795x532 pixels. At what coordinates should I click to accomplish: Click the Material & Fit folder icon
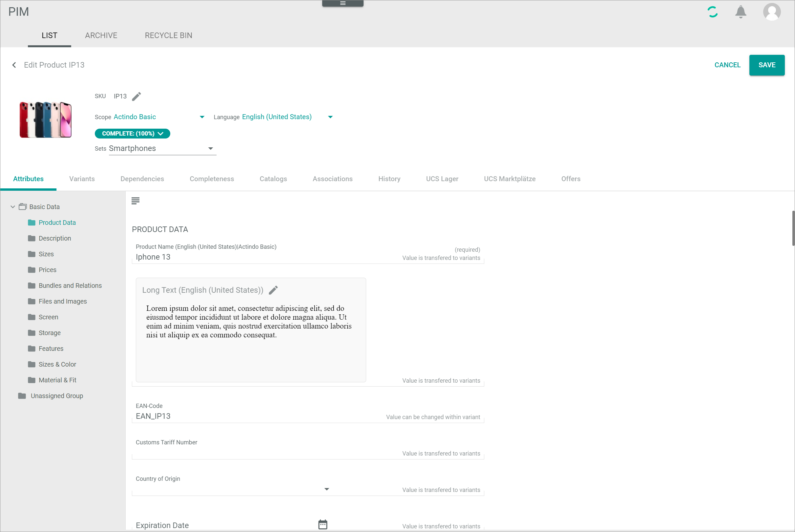[x=31, y=380]
